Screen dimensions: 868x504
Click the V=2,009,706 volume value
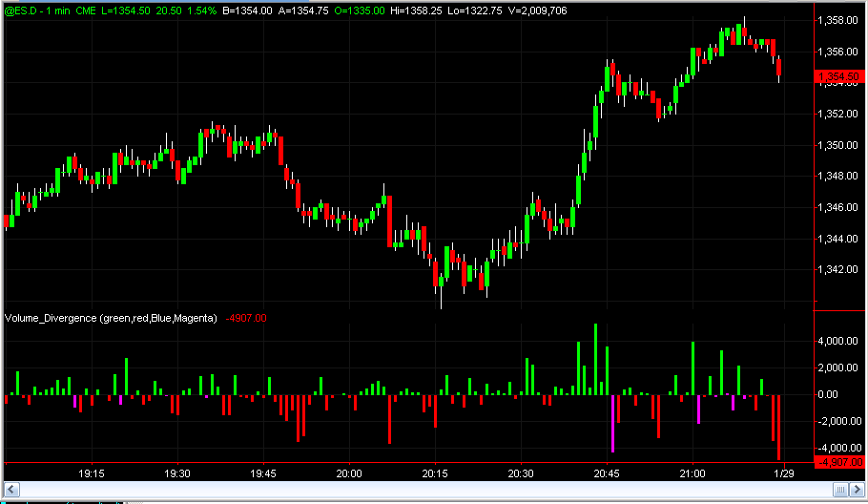click(x=537, y=10)
